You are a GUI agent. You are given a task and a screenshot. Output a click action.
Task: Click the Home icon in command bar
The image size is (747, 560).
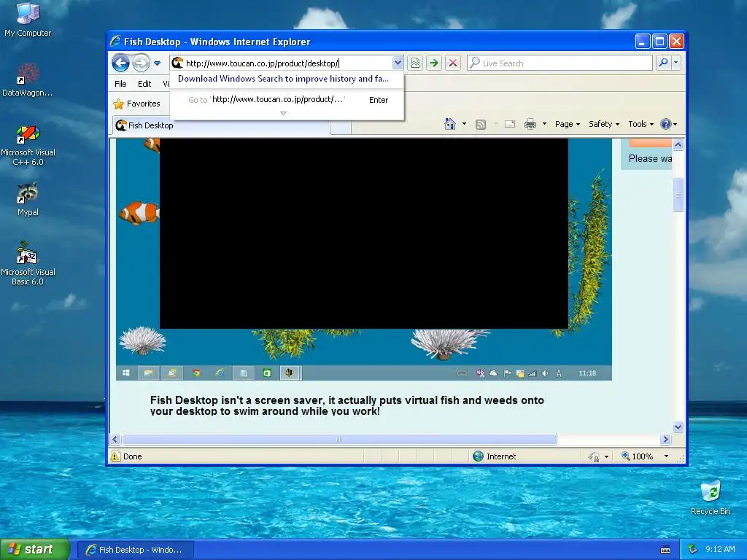pyautogui.click(x=449, y=124)
